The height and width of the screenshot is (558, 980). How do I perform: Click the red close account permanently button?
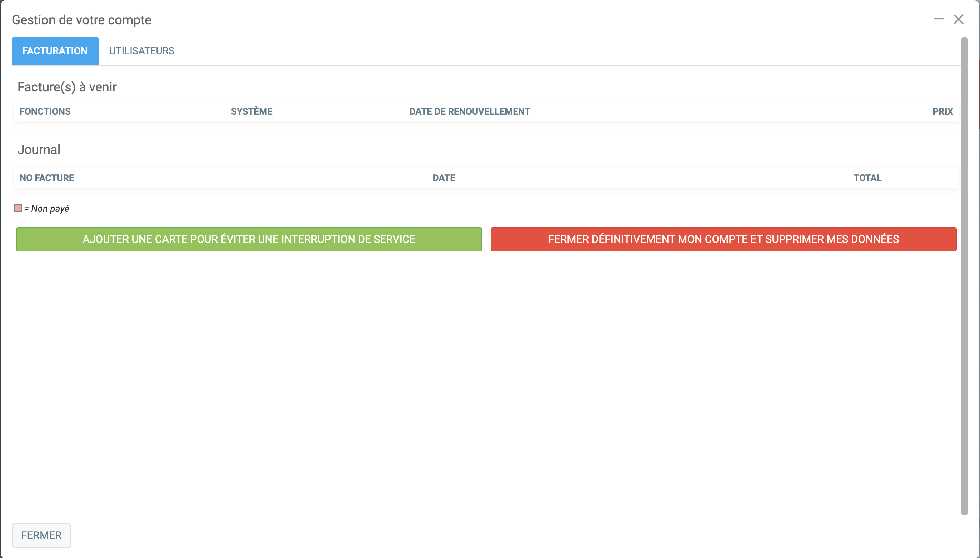point(723,239)
